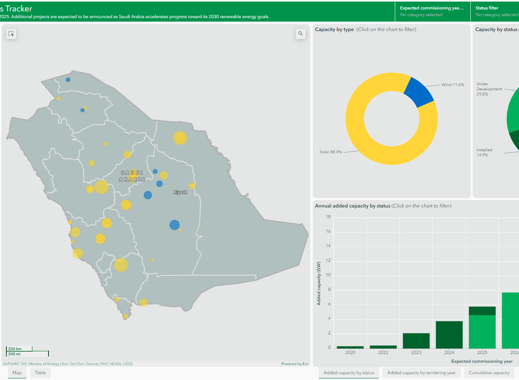Select the Added capacity by status tab

pos(349,373)
